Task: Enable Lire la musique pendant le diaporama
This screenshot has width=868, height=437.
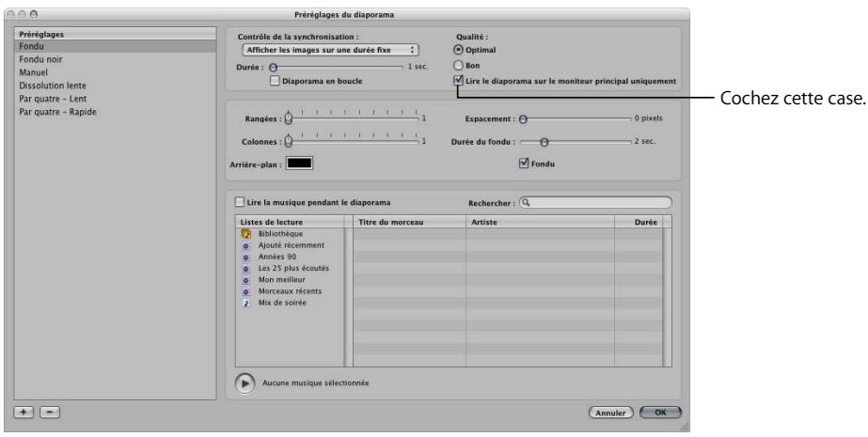Action: [240, 202]
